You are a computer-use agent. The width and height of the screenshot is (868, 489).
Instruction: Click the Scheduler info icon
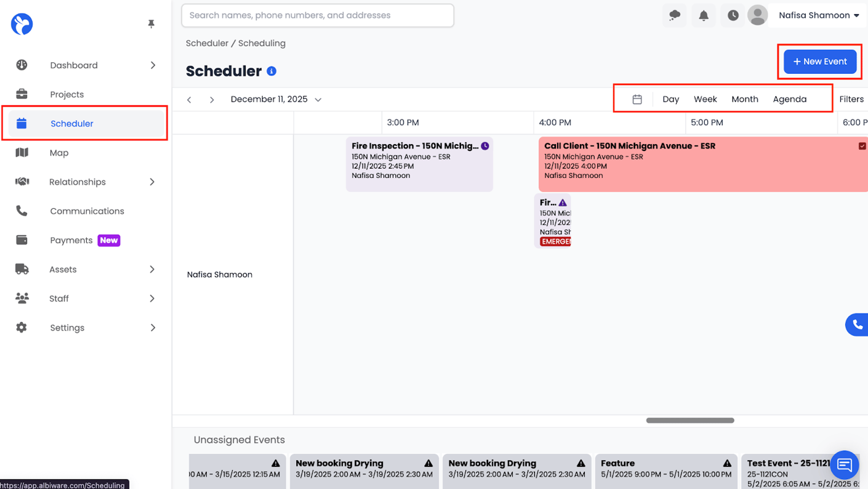pos(271,71)
